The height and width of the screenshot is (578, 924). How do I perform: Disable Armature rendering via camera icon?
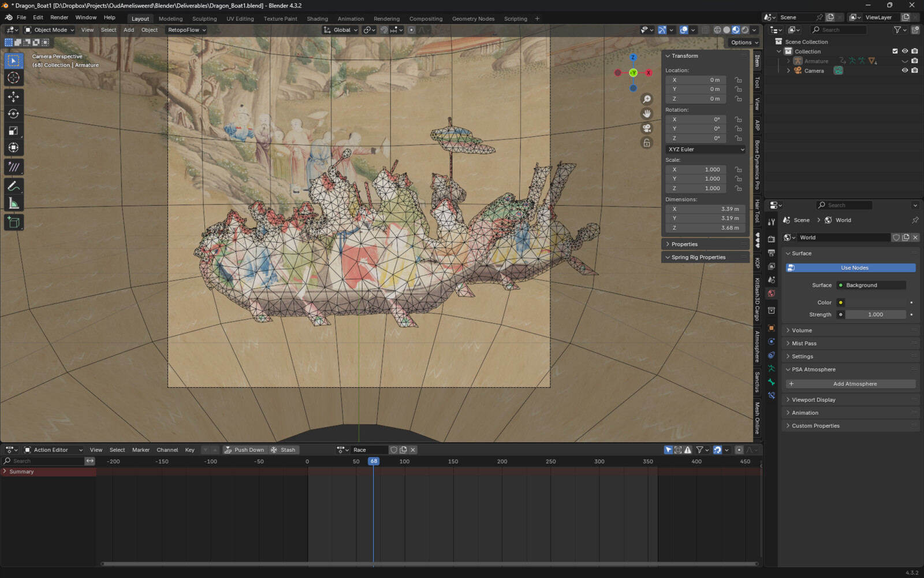(x=915, y=61)
